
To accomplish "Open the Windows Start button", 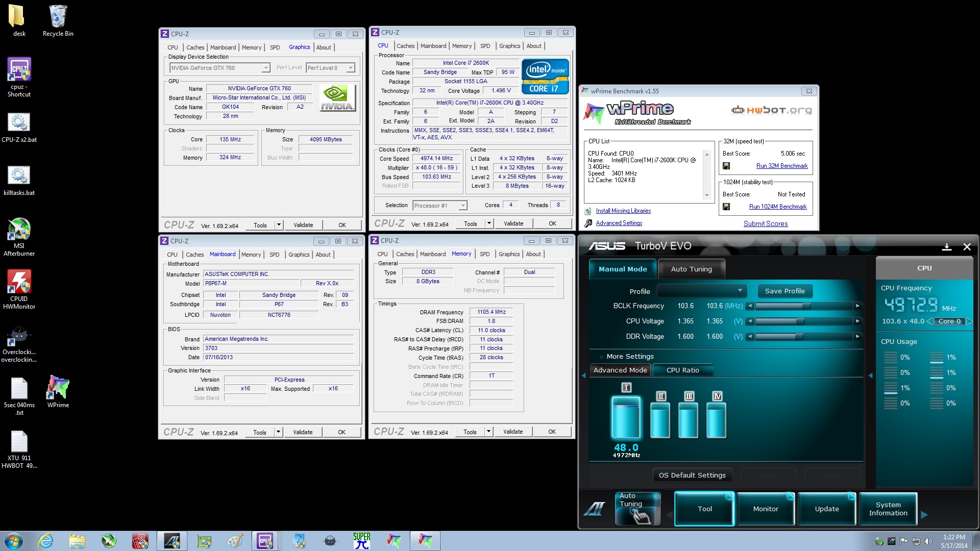I will [14, 541].
